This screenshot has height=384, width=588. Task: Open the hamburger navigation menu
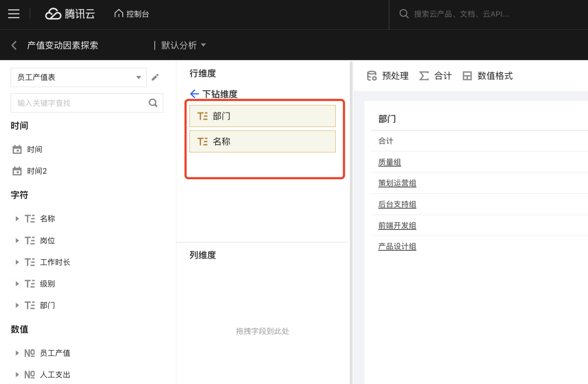[x=14, y=14]
